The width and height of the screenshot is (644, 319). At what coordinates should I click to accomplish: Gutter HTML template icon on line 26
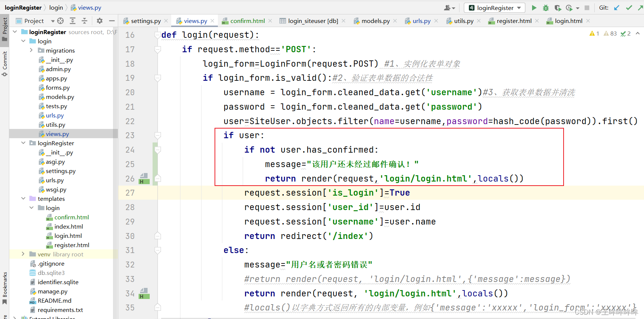click(144, 179)
